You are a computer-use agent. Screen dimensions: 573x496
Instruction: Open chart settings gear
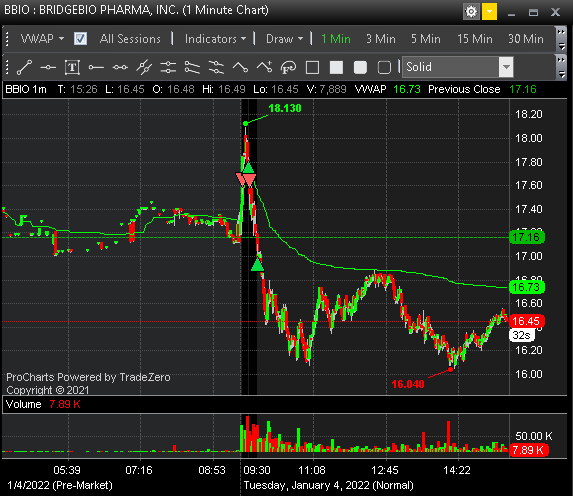click(471, 12)
